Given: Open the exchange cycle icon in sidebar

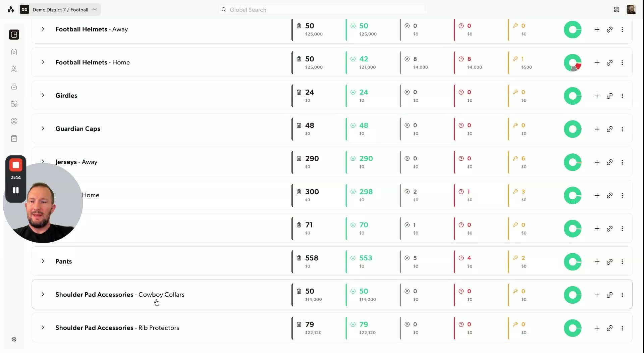Looking at the screenshot, I should click(14, 104).
